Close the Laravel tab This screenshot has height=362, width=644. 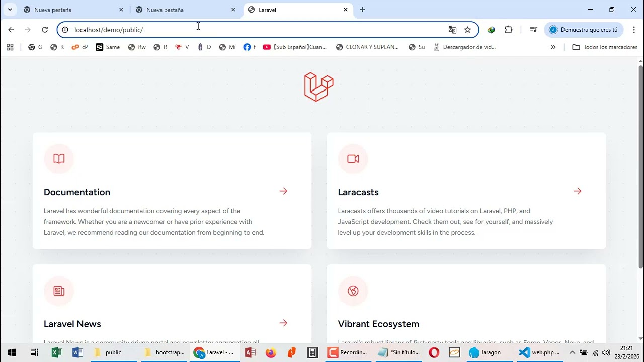pos(346,10)
